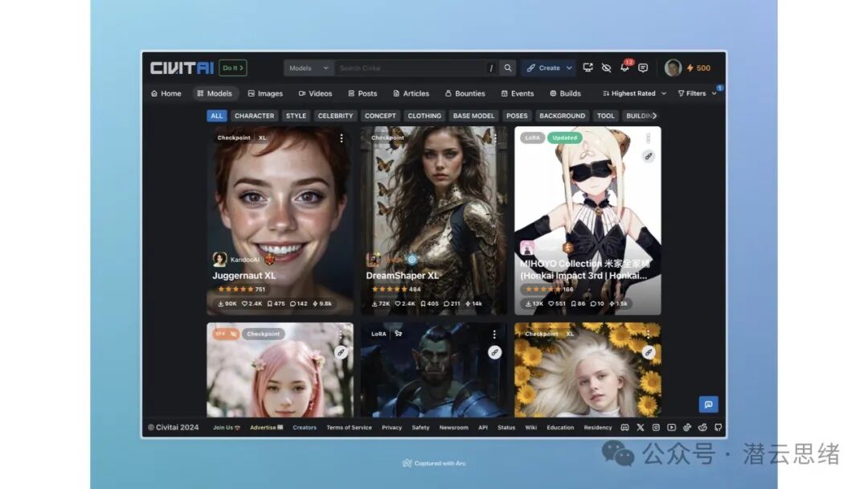
Task: Select the ALL category filter
Action: [x=216, y=116]
